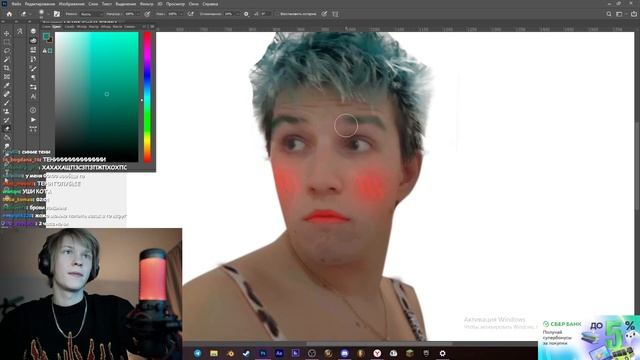Image resolution: width=640 pixels, height=360 pixels.
Task: Open smoothing options gear icon
Action: 246,14
